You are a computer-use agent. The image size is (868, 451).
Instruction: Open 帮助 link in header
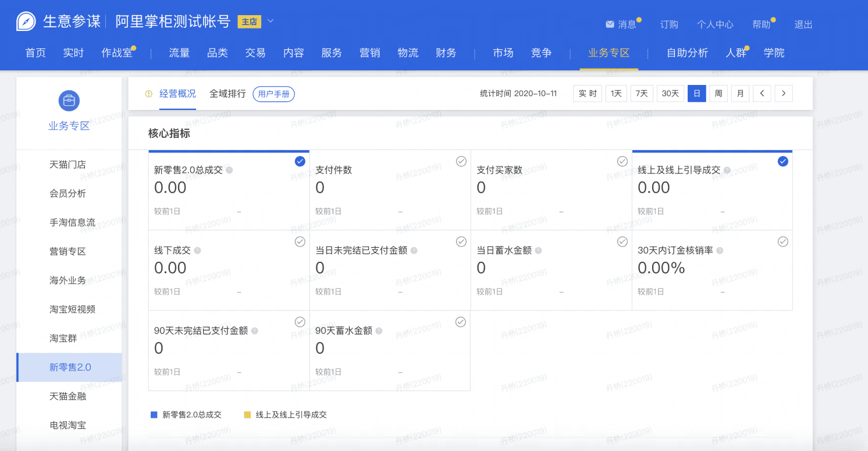point(761,24)
